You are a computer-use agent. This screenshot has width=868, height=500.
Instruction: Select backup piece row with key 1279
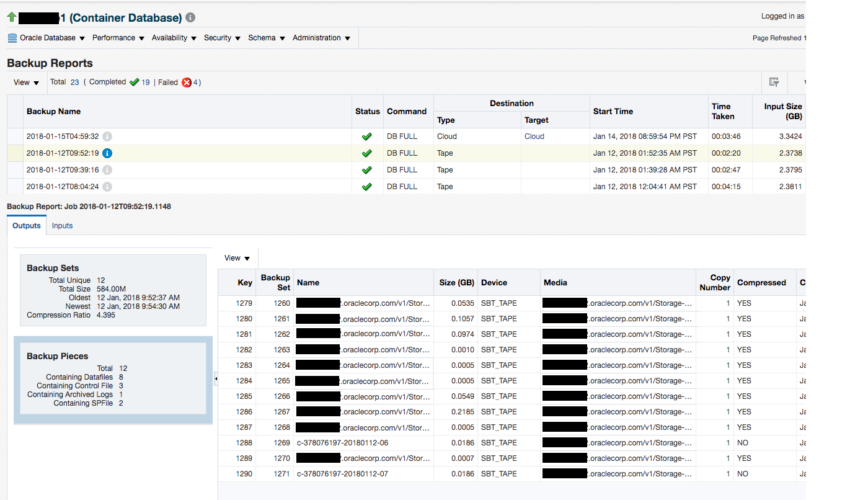click(511, 303)
